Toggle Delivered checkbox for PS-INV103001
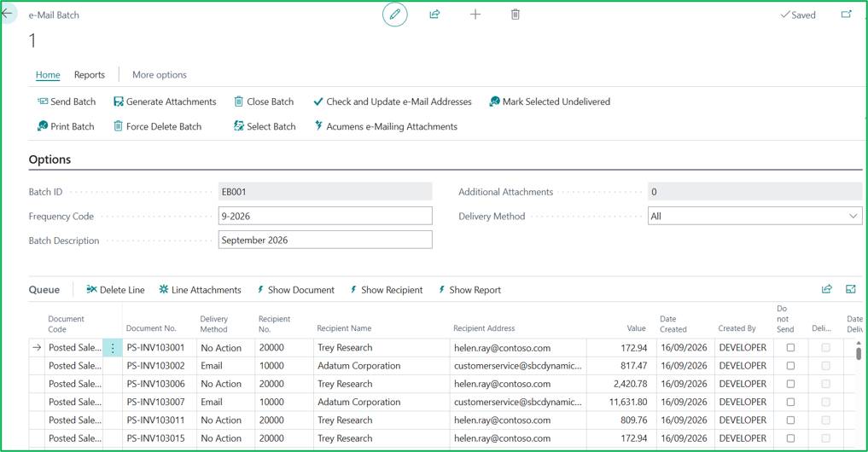 coord(825,348)
